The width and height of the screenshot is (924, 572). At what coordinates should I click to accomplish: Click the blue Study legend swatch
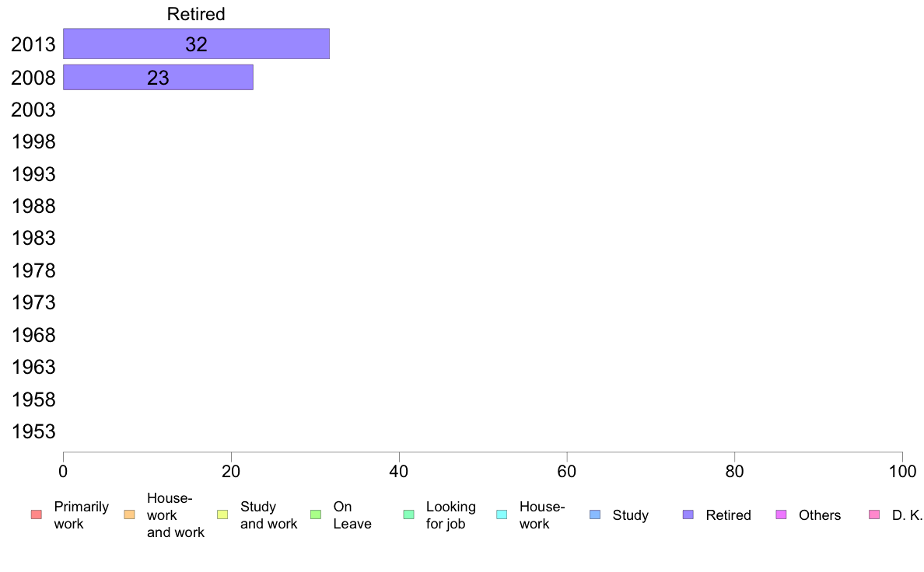tap(595, 514)
